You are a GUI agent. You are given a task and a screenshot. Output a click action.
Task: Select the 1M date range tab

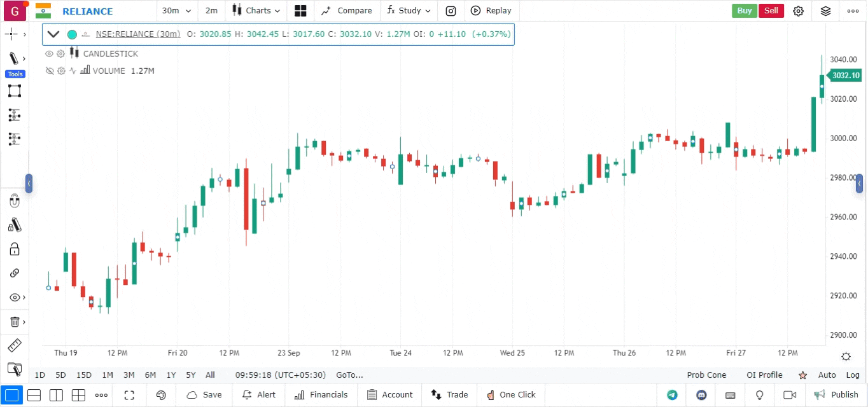[x=107, y=375]
